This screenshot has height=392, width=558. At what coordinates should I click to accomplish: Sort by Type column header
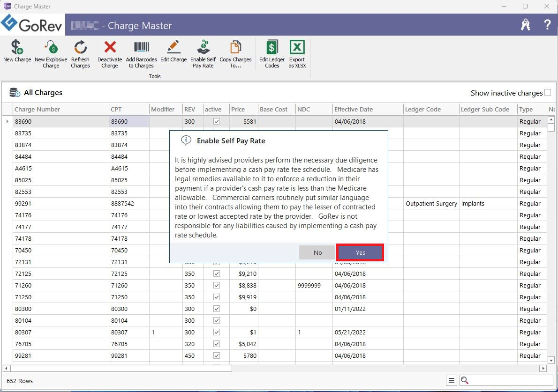pyautogui.click(x=532, y=109)
